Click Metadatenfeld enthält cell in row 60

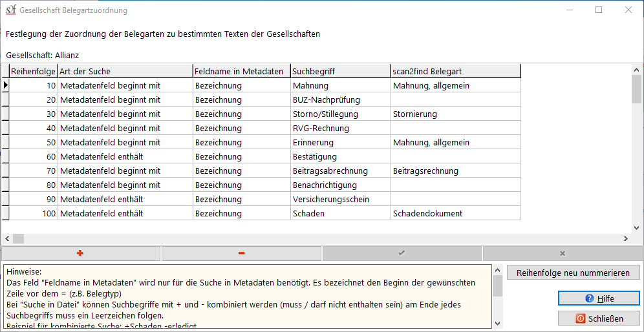pos(125,157)
